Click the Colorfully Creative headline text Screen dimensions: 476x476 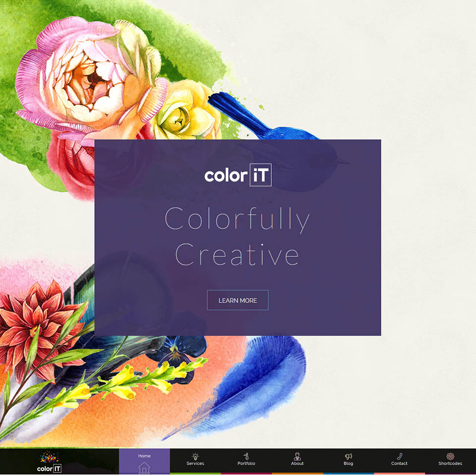coord(238,237)
